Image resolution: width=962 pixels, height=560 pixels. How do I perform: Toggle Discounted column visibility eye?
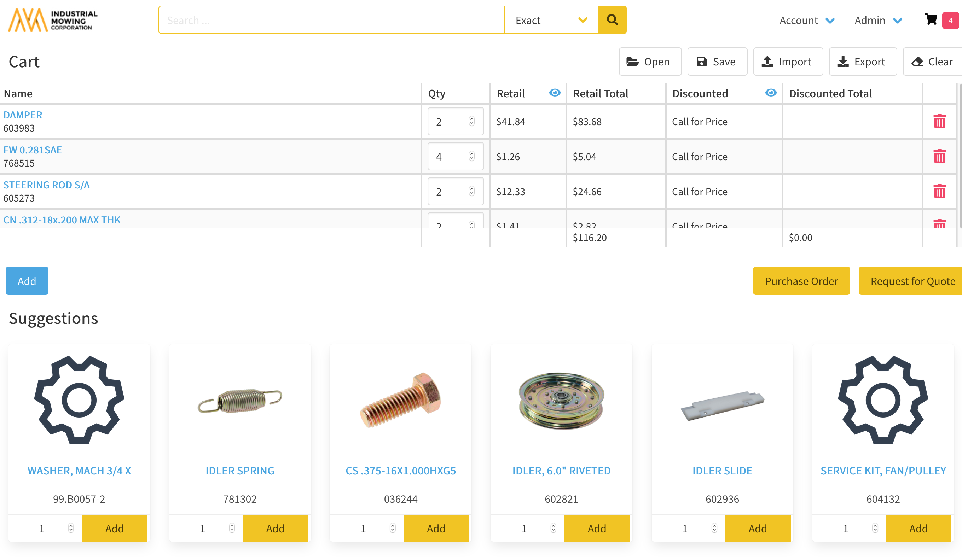click(770, 93)
